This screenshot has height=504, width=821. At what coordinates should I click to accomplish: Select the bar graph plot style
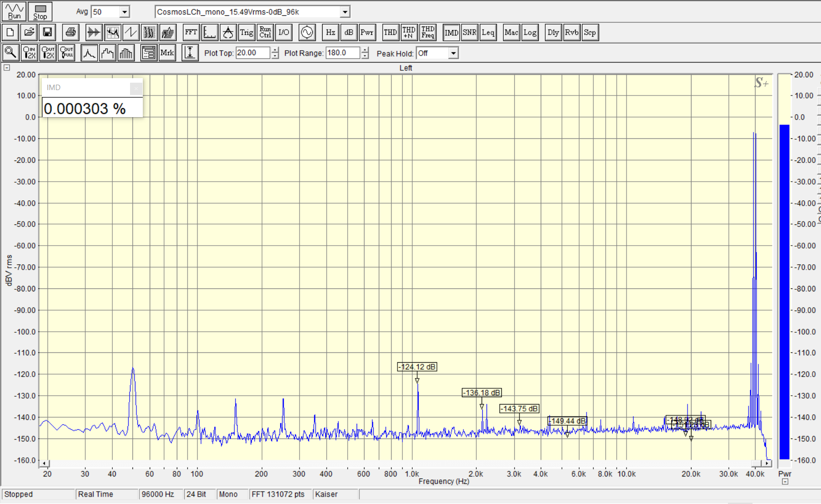click(126, 53)
